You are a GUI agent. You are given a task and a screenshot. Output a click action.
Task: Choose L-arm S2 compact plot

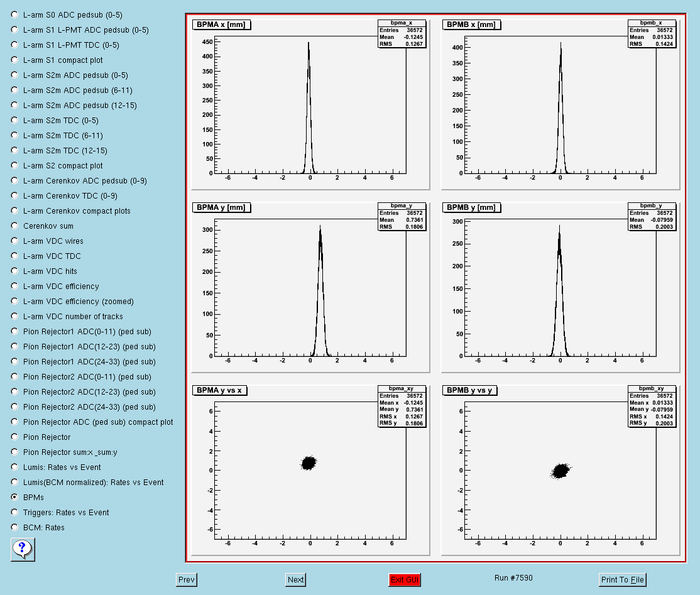point(14,166)
